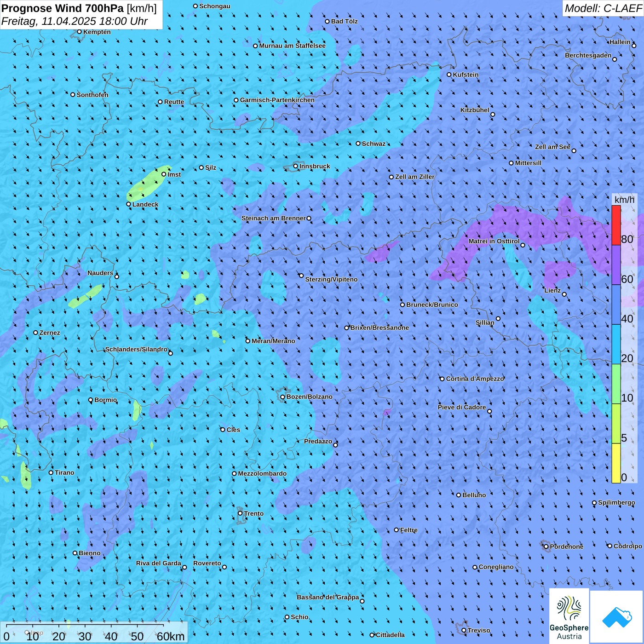Click the 'Sterzing/Vipiteno' label

331,279
